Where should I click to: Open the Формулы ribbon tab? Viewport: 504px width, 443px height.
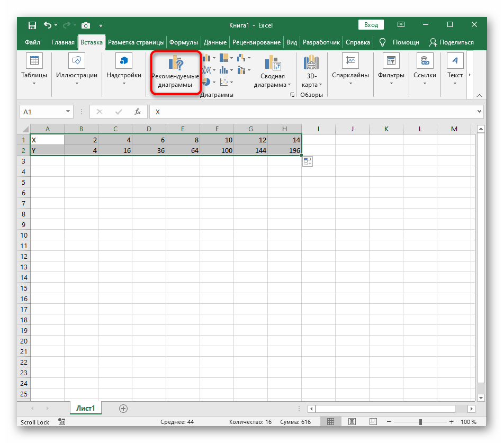(184, 42)
